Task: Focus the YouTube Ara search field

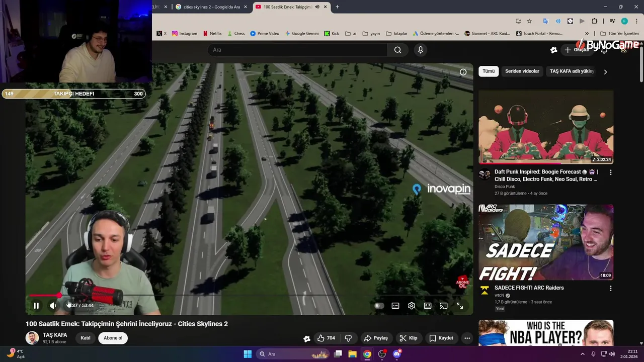Action: click(x=298, y=50)
